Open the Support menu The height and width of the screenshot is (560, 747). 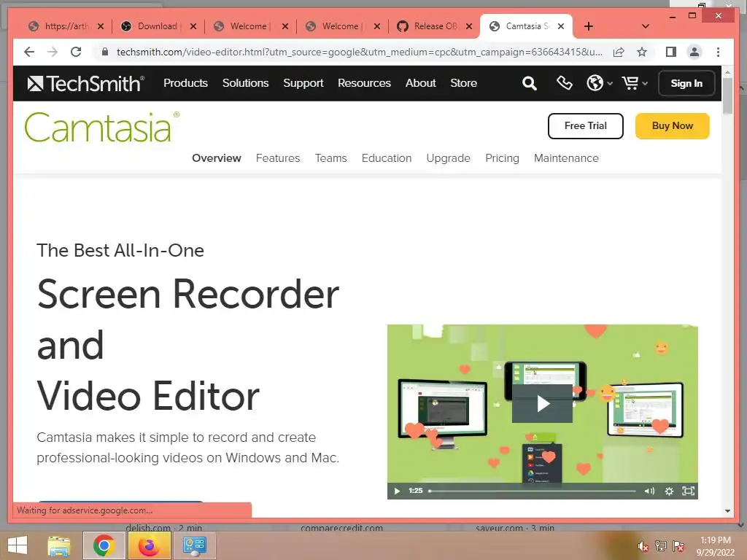[303, 83]
